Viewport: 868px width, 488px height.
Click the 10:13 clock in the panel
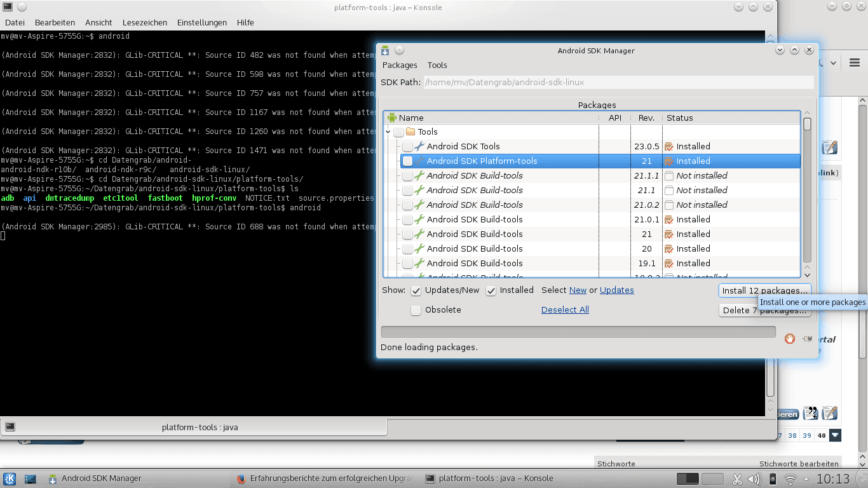(833, 479)
